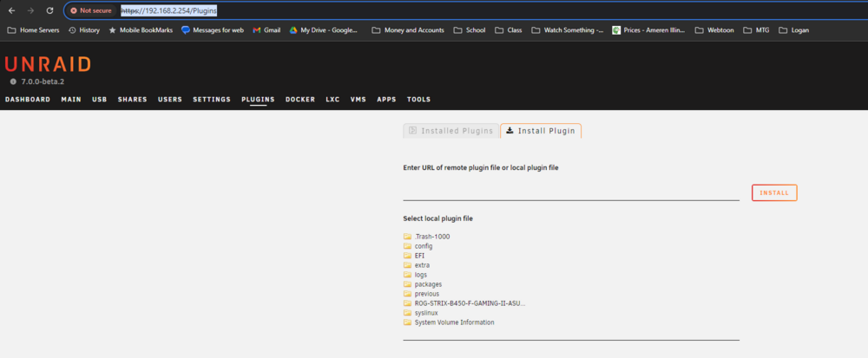Open the MTG bookmark folder

click(x=756, y=30)
